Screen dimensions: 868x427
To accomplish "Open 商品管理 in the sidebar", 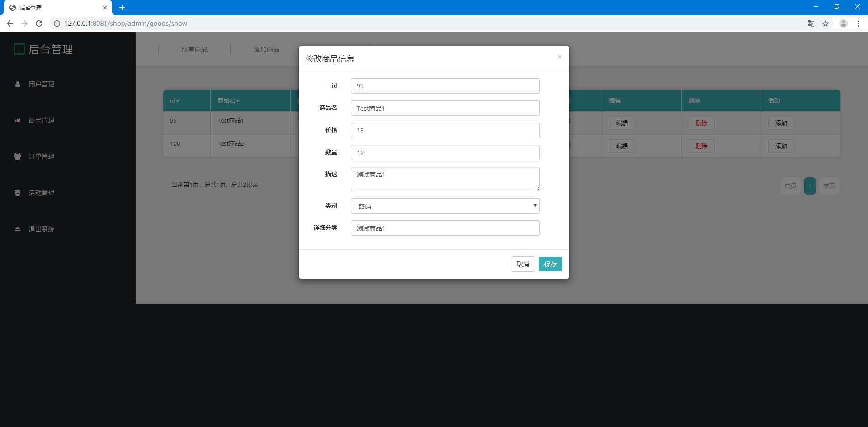I will click(42, 120).
